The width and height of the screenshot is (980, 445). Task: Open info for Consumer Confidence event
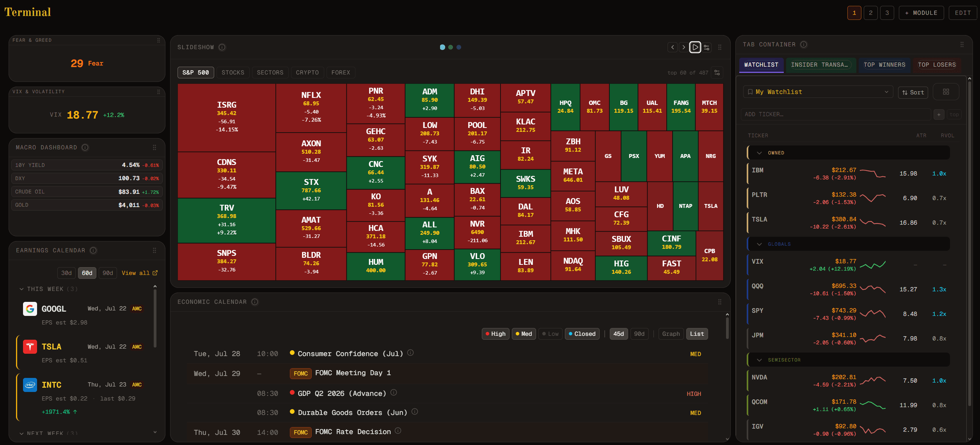click(x=410, y=353)
